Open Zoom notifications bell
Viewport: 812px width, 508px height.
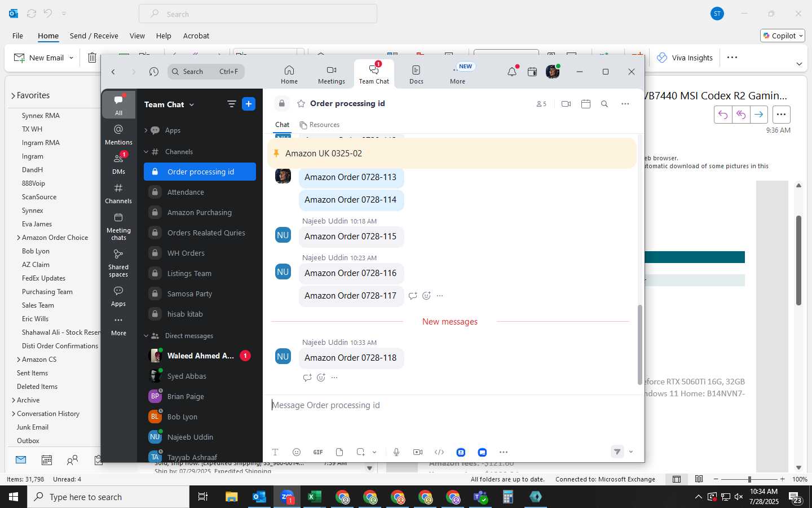(512, 72)
